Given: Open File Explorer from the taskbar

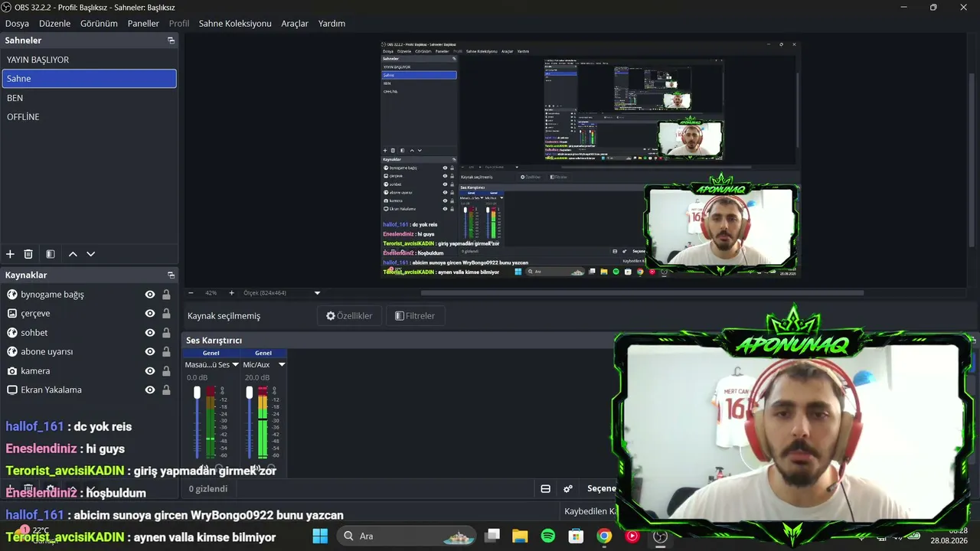Looking at the screenshot, I should pos(520,536).
